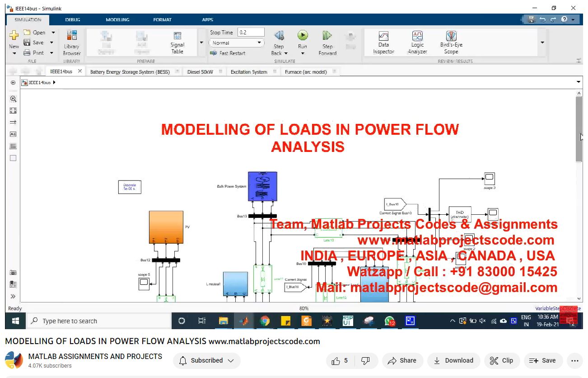588x378 pixels.
Task: Open the Battery Energy Storage System tab
Action: click(x=130, y=72)
